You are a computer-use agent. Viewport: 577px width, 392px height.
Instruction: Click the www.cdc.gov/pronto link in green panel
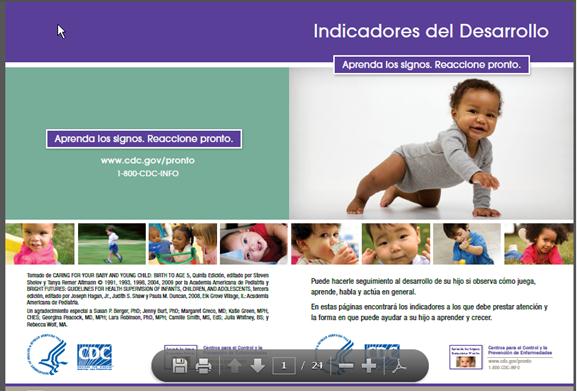(148, 160)
